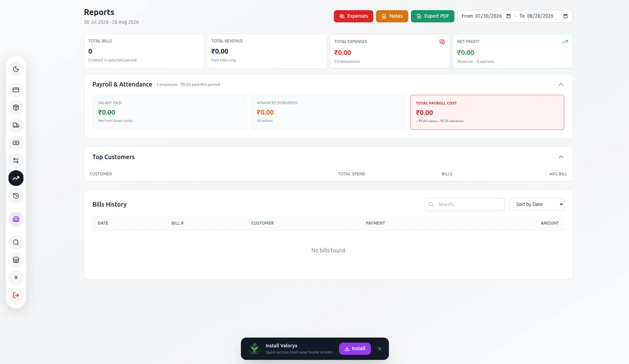The width and height of the screenshot is (629, 364).
Task: Click the Reports page title
Action: (99, 12)
